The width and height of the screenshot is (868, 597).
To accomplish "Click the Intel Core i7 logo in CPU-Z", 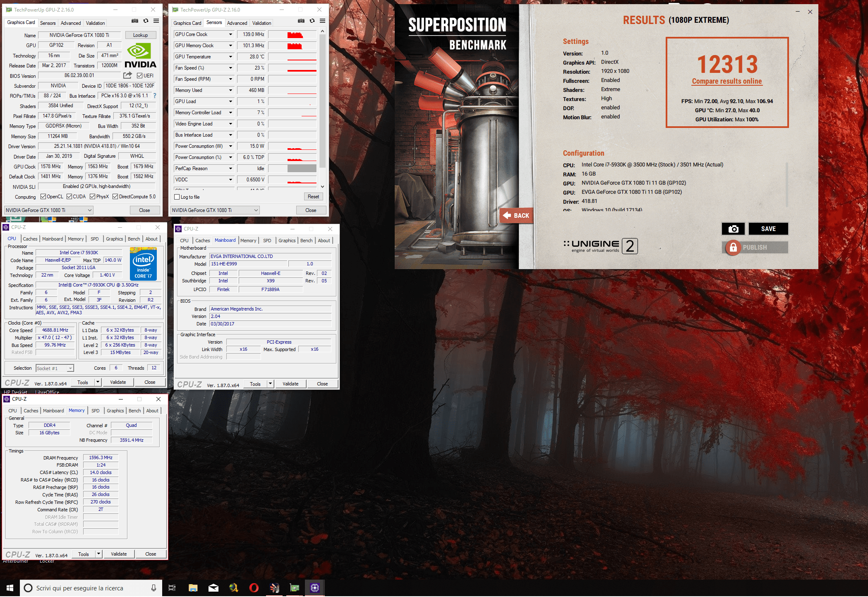I will [143, 264].
